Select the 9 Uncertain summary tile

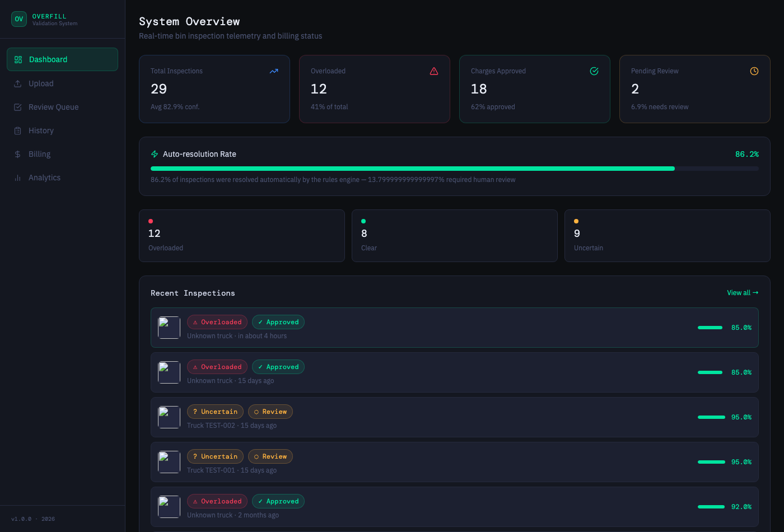(668, 236)
